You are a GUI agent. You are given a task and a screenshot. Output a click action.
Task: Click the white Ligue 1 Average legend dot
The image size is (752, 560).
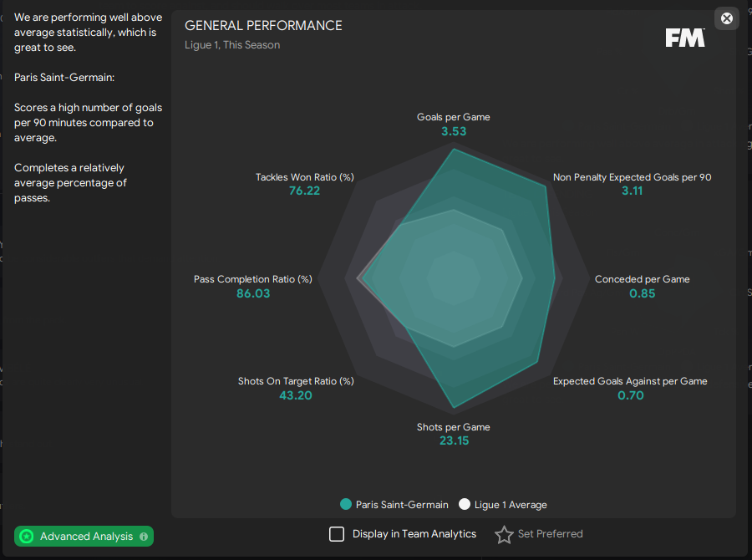pos(465,505)
